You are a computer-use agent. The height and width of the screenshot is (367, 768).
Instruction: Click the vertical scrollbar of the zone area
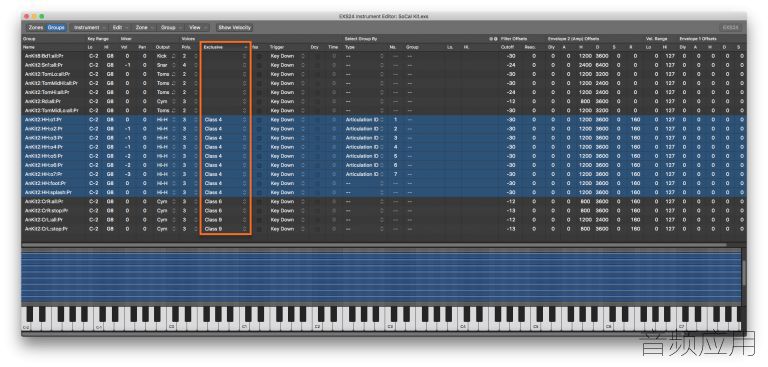[x=744, y=273]
